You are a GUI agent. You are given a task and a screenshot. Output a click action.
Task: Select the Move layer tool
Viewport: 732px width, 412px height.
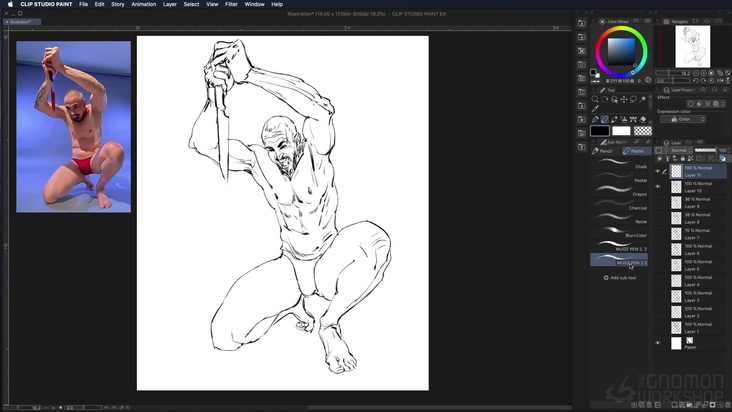coord(624,99)
